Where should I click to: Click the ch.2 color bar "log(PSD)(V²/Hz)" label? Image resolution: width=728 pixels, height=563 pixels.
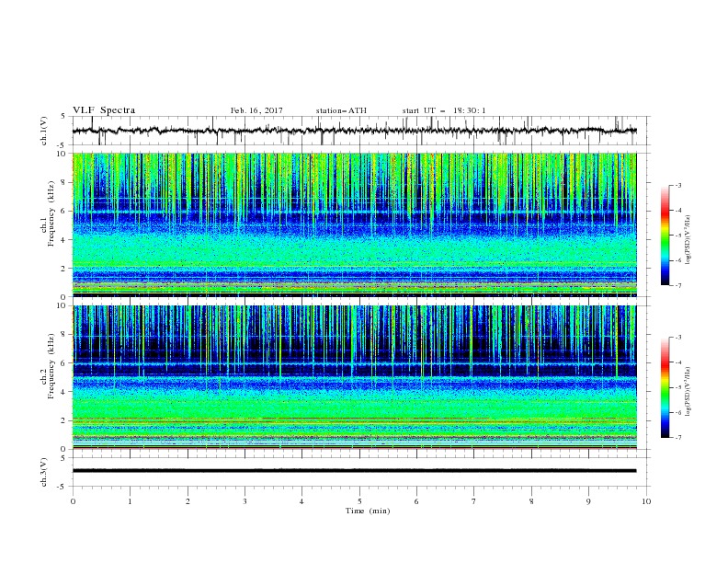coord(688,392)
